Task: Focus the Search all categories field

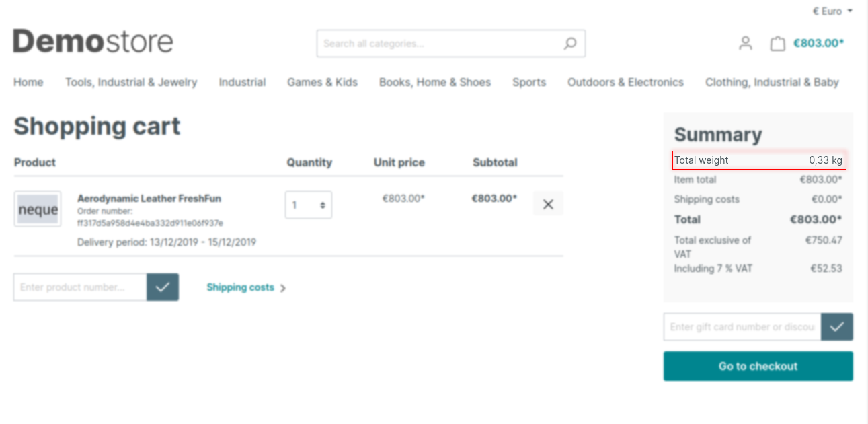Action: coord(437,44)
